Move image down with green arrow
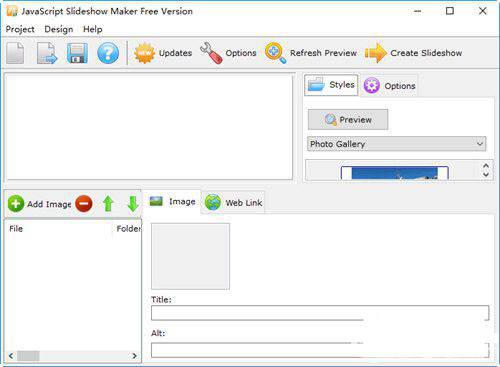 click(133, 203)
